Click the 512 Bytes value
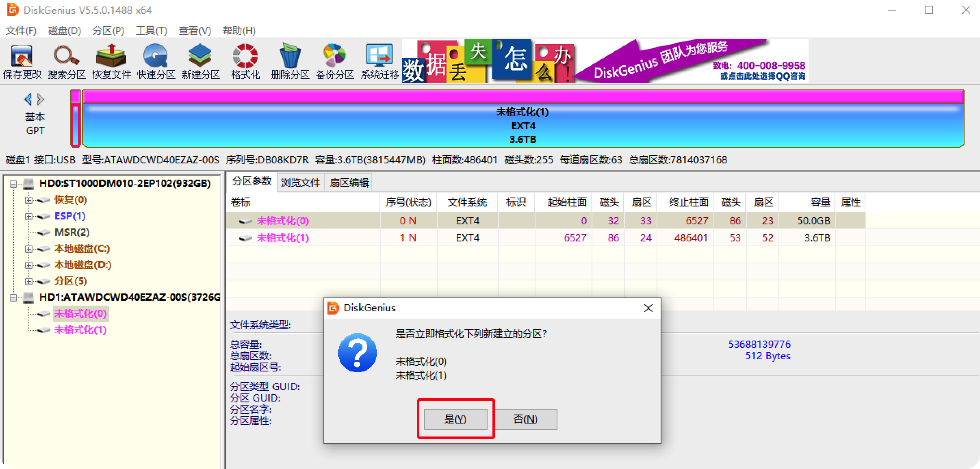The image size is (980, 469). tap(768, 356)
